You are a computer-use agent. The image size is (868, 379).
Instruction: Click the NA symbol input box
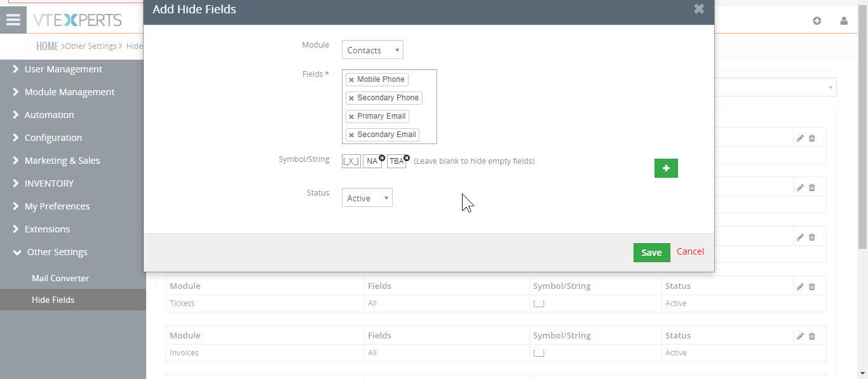coord(372,161)
